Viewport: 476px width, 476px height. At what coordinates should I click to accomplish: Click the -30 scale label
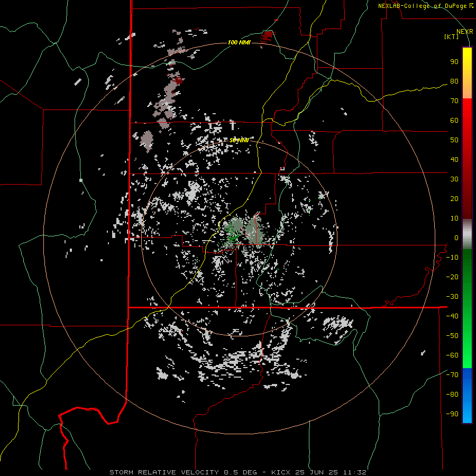point(452,297)
